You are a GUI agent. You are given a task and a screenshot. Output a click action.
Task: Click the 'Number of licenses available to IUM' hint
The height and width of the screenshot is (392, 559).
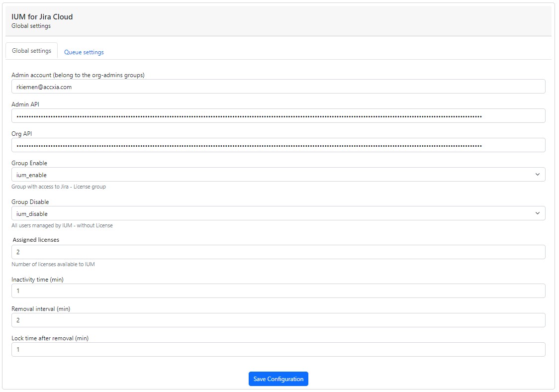click(x=53, y=264)
